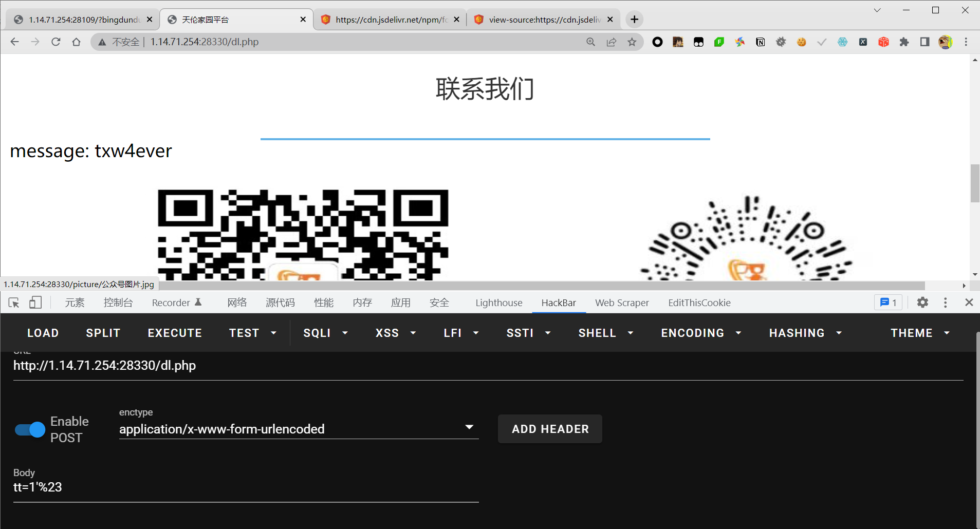The image size is (980, 529).
Task: Bookmark the page via the star icon
Action: click(x=632, y=42)
